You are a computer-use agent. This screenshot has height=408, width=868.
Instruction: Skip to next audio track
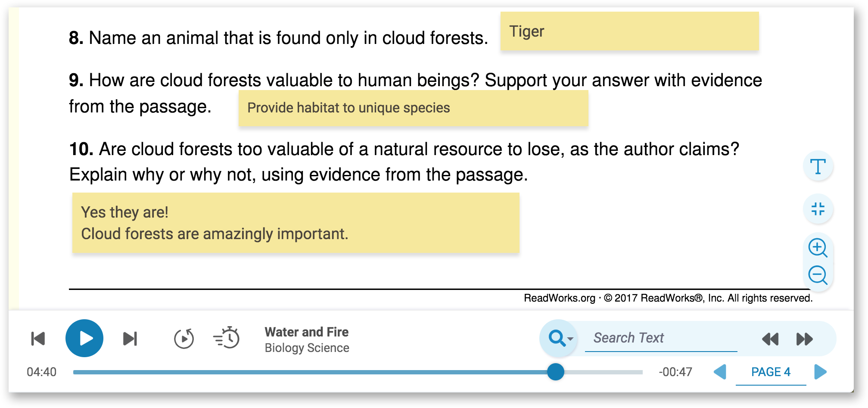(x=130, y=339)
